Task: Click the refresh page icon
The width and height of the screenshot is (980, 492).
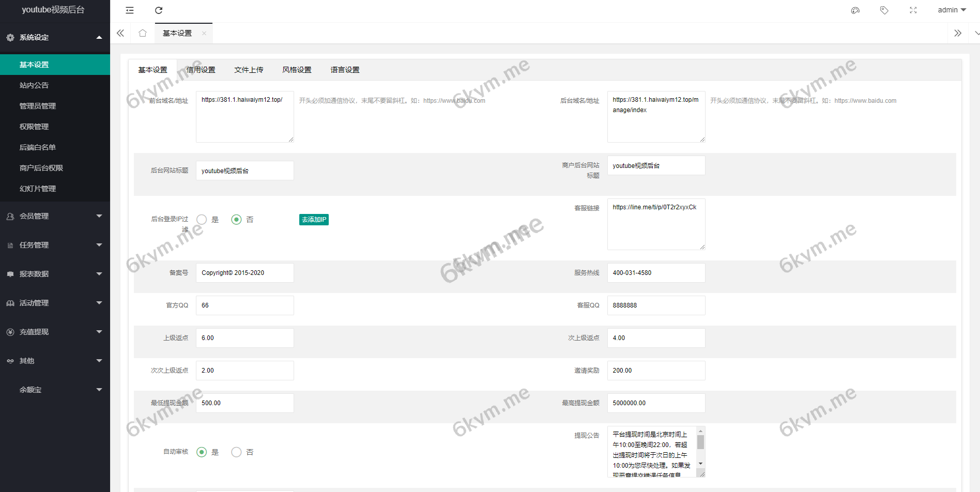Action: (x=159, y=10)
